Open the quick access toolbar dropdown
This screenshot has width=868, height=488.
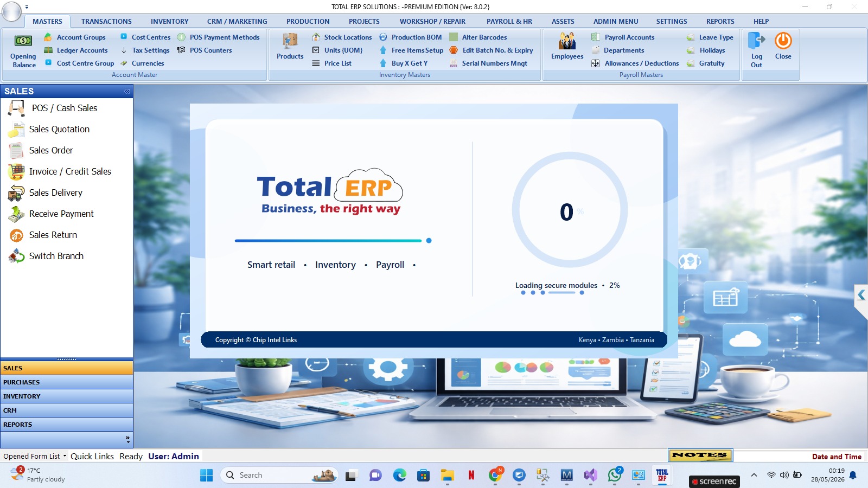pyautogui.click(x=27, y=7)
